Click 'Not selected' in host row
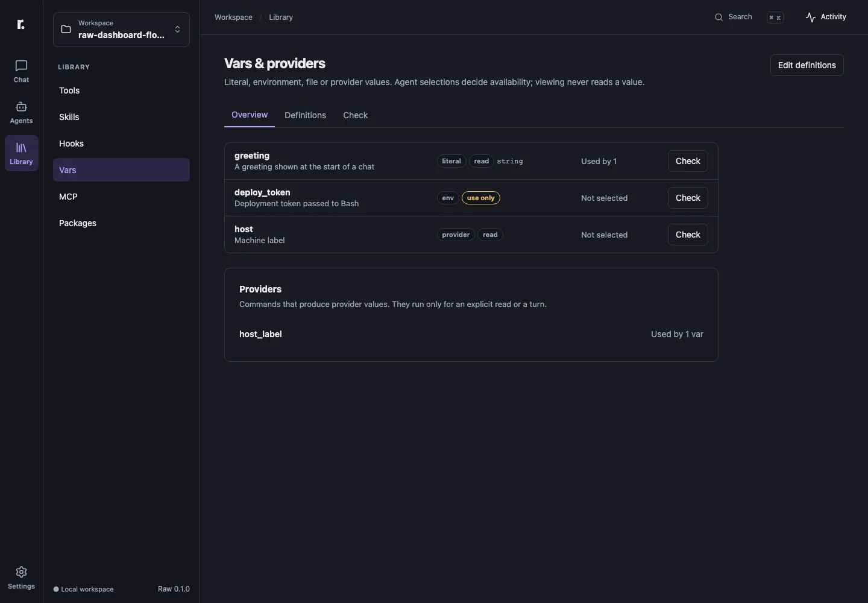The height and width of the screenshot is (603, 868). 604,235
